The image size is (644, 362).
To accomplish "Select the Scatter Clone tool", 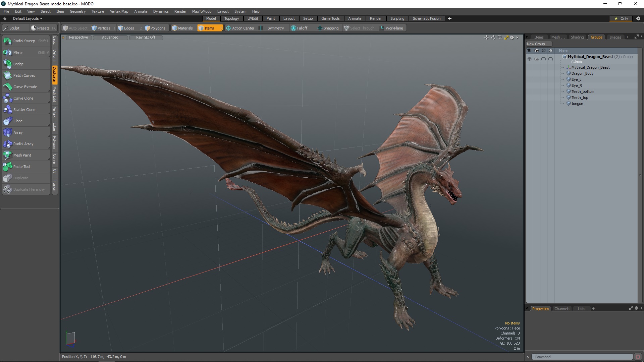I will tap(26, 110).
